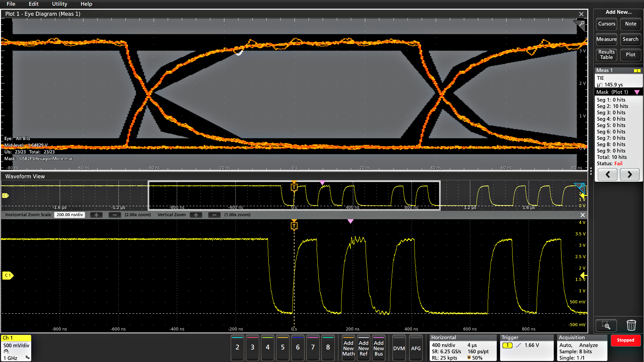Enable channel 7
Image resolution: width=644 pixels, height=362 pixels.
click(313, 348)
